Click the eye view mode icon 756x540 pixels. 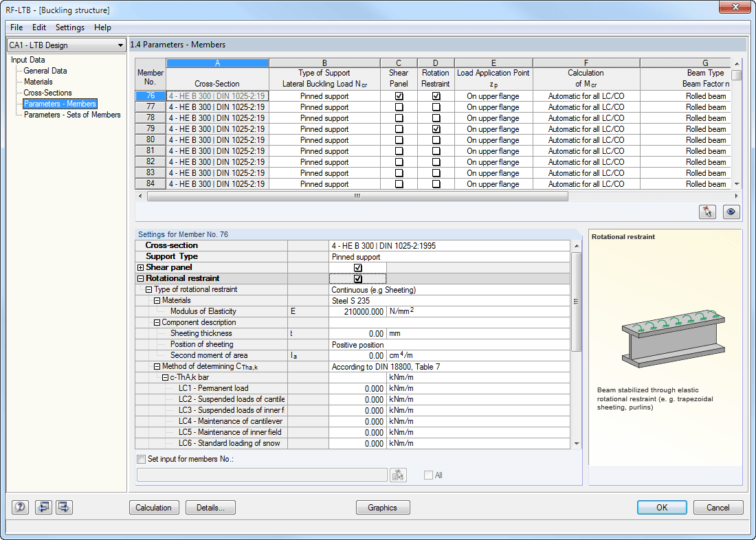[x=731, y=212]
